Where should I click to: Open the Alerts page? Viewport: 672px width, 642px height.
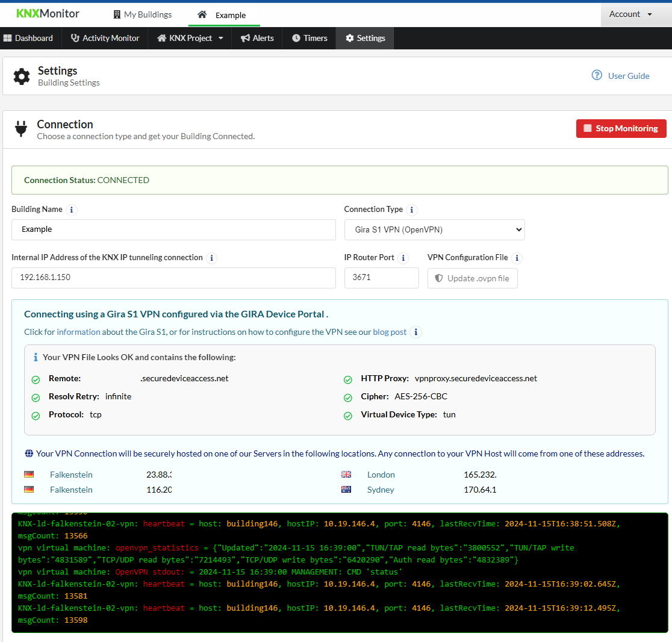pos(257,38)
